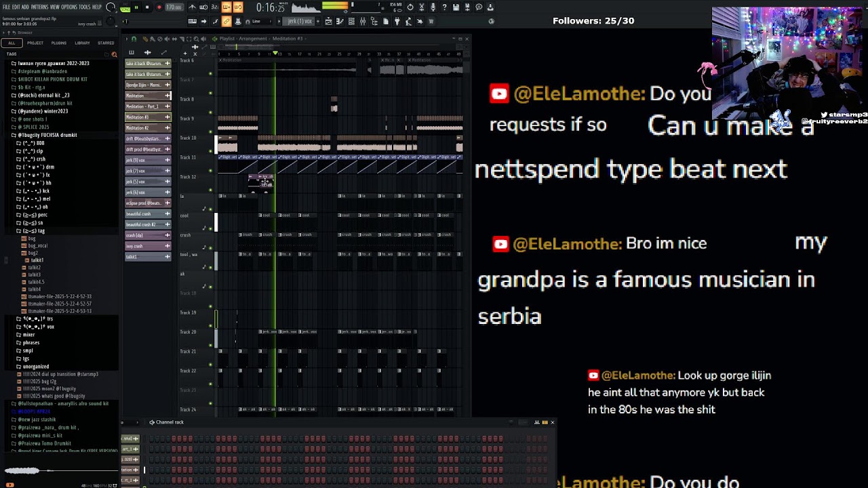Mute Track 21 with its green dot
Screen dimensions: 868x488
[x=210, y=365]
